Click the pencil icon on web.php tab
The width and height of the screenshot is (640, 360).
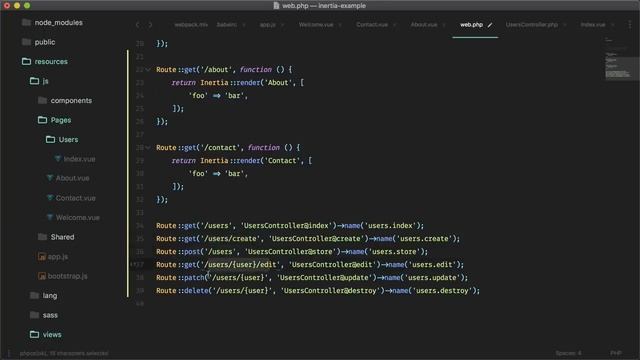[x=490, y=25]
